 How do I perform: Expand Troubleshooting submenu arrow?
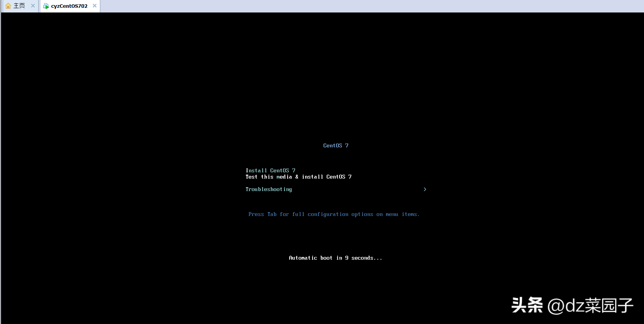tap(425, 189)
